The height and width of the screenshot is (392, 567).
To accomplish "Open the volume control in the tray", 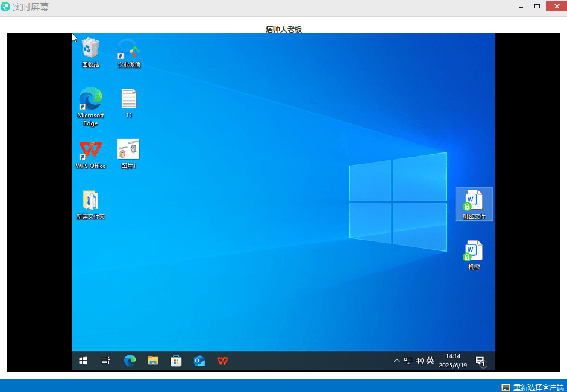I will pos(419,361).
